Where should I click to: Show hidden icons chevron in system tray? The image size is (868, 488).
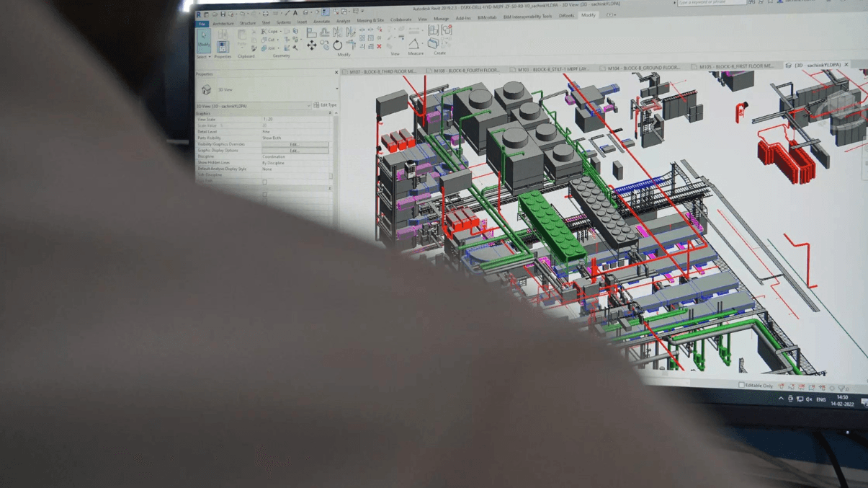(781, 399)
